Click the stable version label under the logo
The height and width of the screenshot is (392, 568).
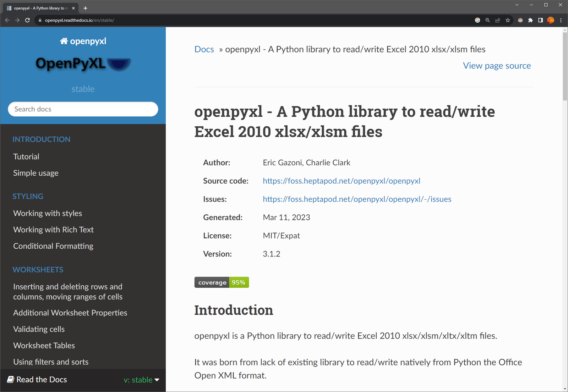pyautogui.click(x=83, y=89)
